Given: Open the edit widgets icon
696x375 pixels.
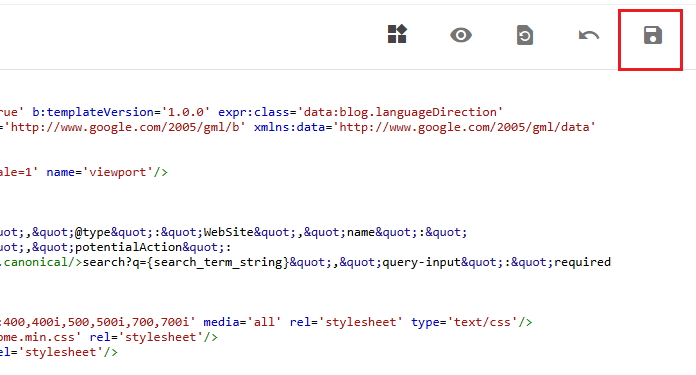Looking at the screenshot, I should [x=397, y=34].
